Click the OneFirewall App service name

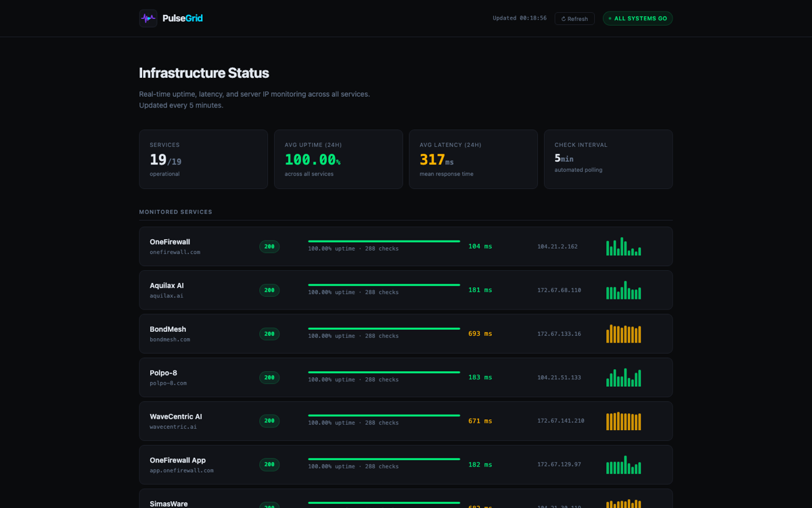click(x=178, y=461)
